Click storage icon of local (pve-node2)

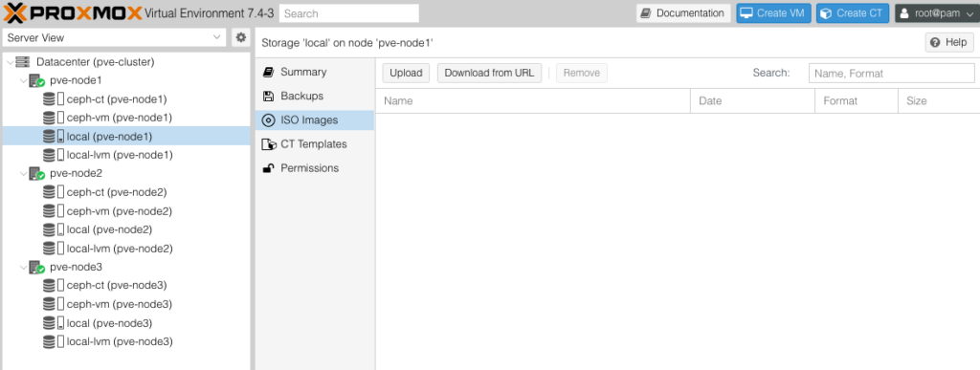54,229
